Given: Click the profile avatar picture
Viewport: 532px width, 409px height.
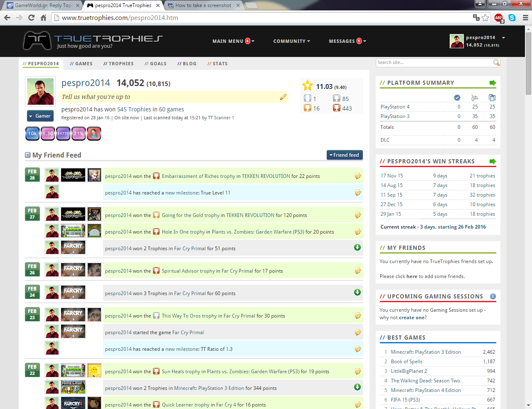Looking at the screenshot, I should click(40, 92).
